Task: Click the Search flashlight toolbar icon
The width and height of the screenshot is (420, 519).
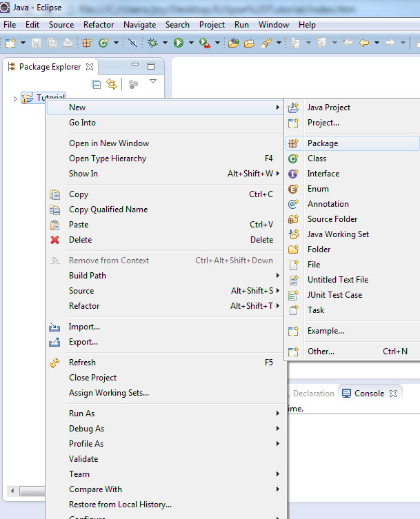Action: 266,43
